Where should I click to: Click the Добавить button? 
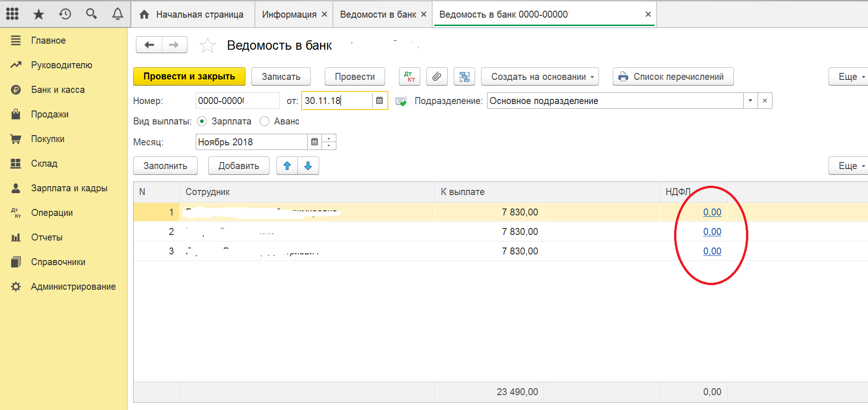[239, 166]
